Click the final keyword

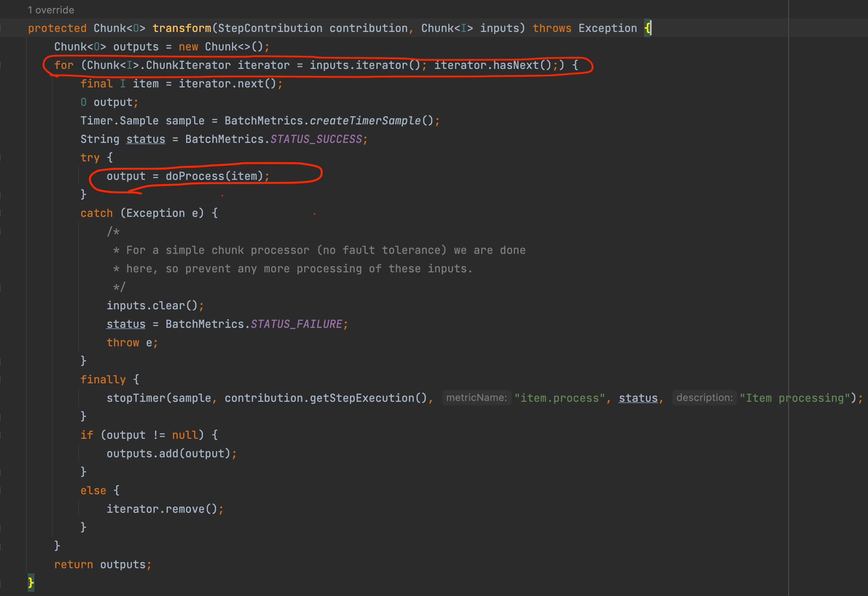tap(96, 84)
